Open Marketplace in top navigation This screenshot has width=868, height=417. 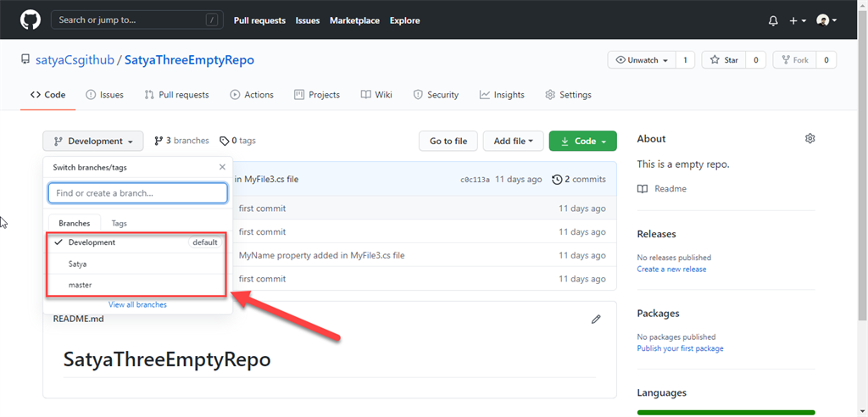coord(355,20)
